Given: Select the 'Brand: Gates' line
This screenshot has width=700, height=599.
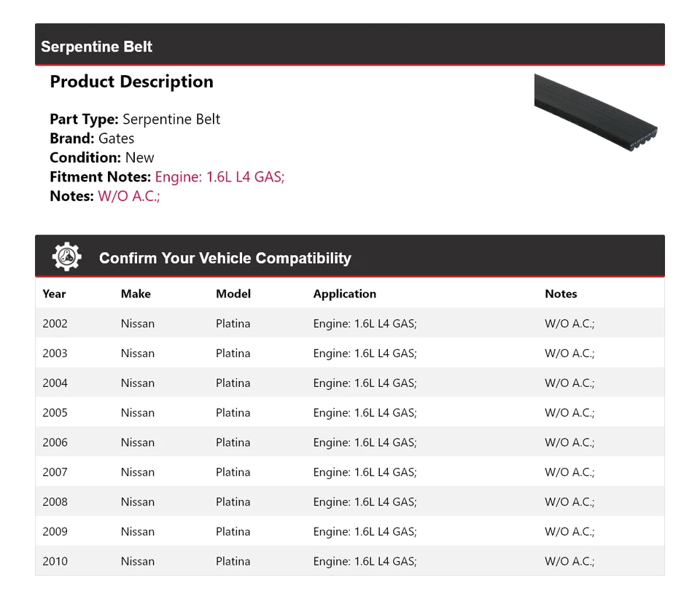Looking at the screenshot, I should coord(92,138).
